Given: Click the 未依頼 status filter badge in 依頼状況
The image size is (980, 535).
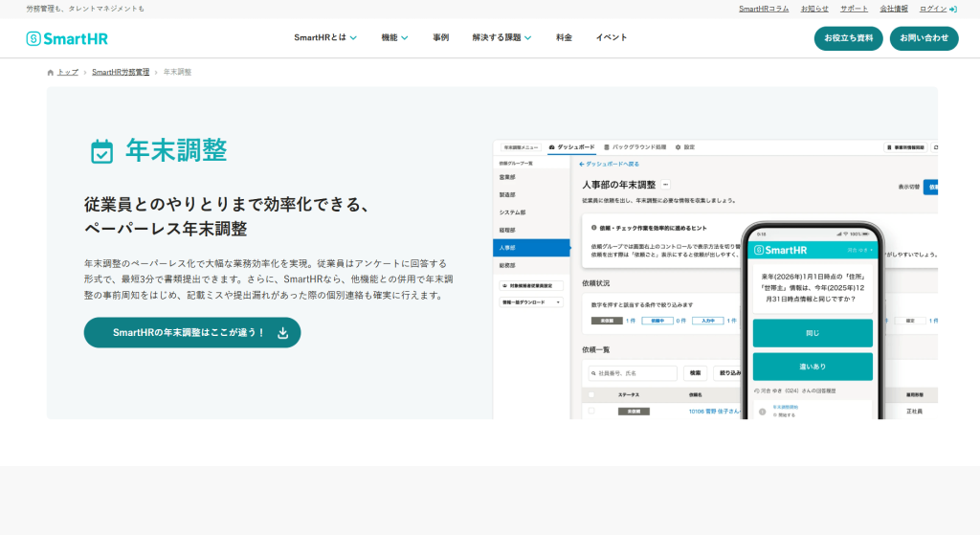Looking at the screenshot, I should pos(607,322).
